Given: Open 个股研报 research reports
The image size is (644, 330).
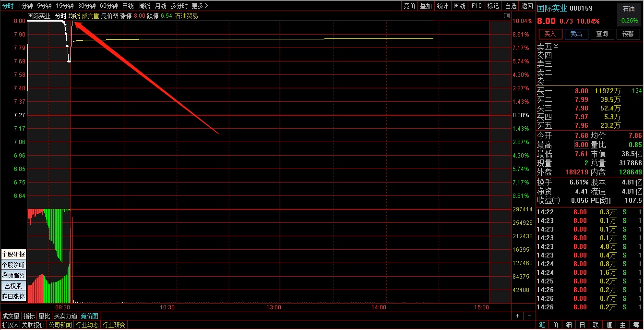Looking at the screenshot, I should pos(13,254).
